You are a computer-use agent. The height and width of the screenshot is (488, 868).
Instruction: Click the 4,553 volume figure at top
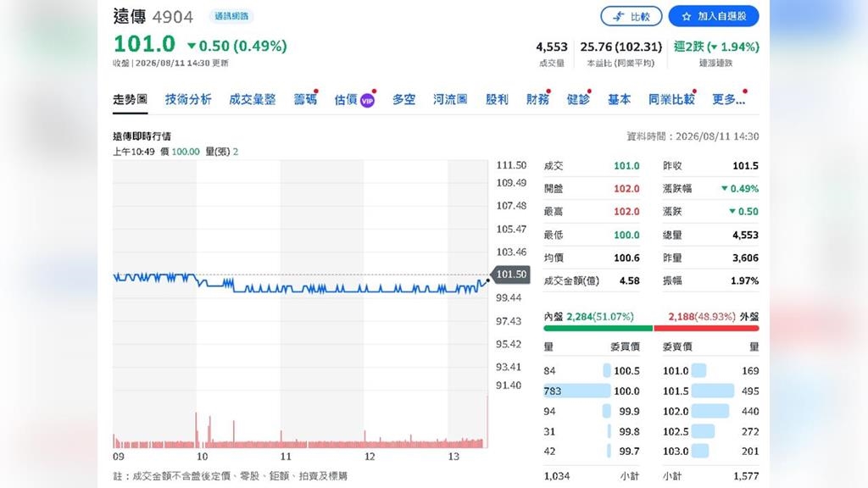[551, 47]
